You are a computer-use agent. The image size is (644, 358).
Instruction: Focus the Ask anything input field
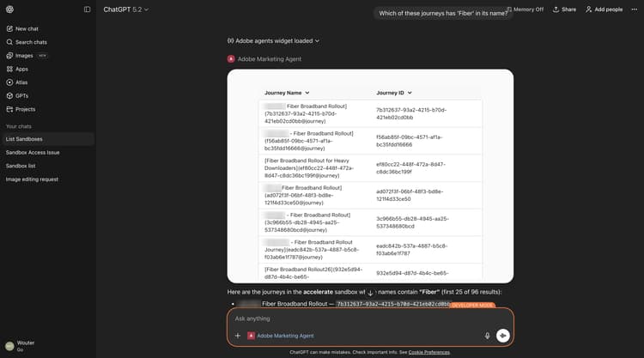point(370,319)
